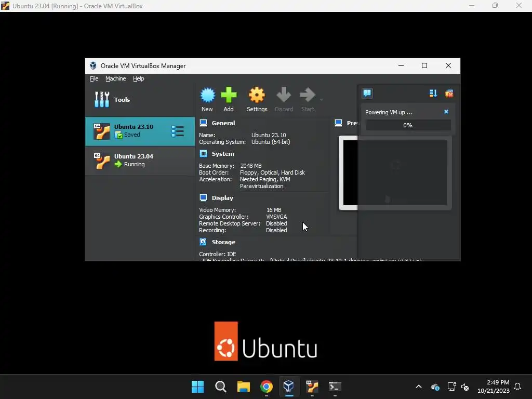Open File Explorer from taskbar
Screen dimensions: 532x399
tap(243, 387)
